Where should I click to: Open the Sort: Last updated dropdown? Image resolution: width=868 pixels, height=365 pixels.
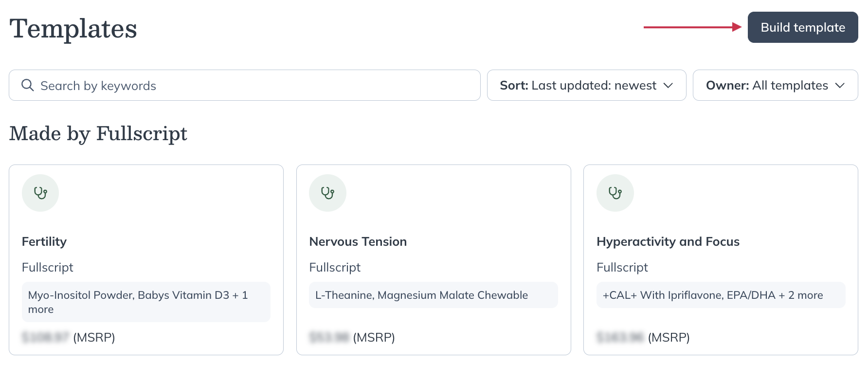click(x=586, y=86)
